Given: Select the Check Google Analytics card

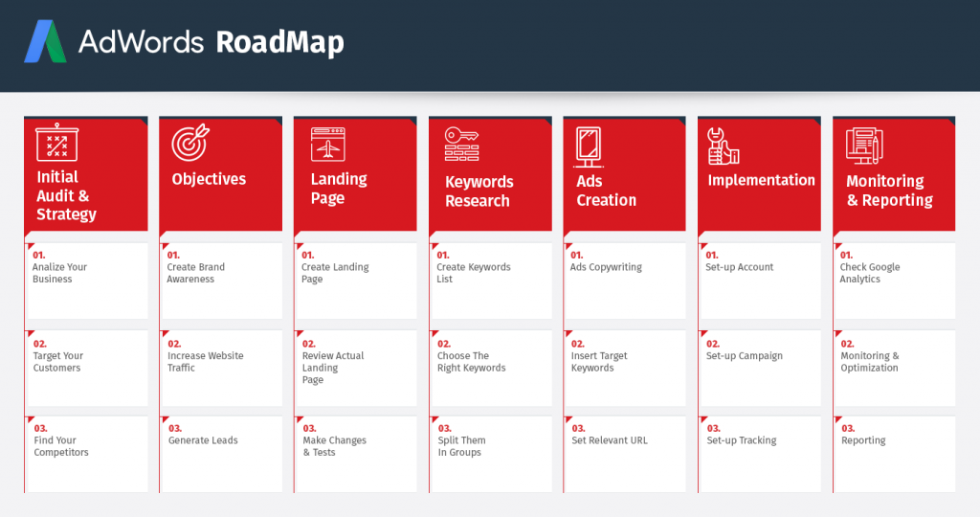Looking at the screenshot, I should click(x=895, y=281).
